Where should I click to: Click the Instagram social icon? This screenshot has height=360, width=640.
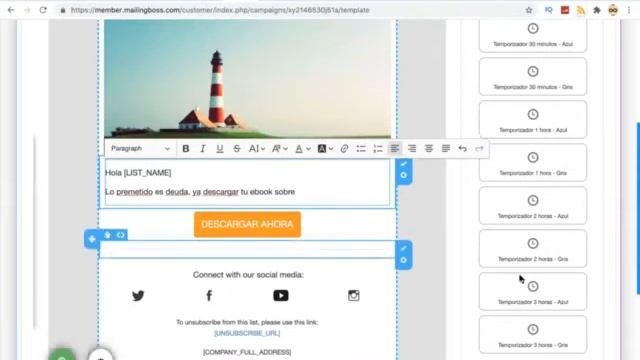coord(353,296)
